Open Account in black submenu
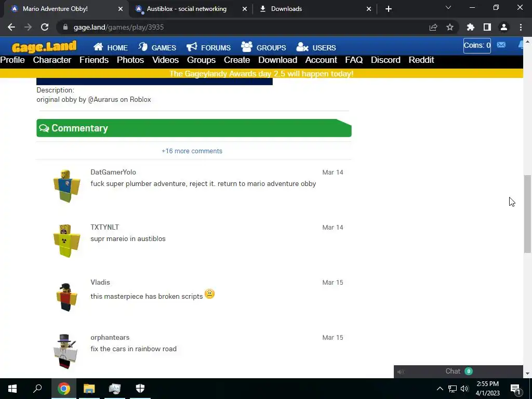Image resolution: width=532 pixels, height=399 pixels. tap(321, 60)
